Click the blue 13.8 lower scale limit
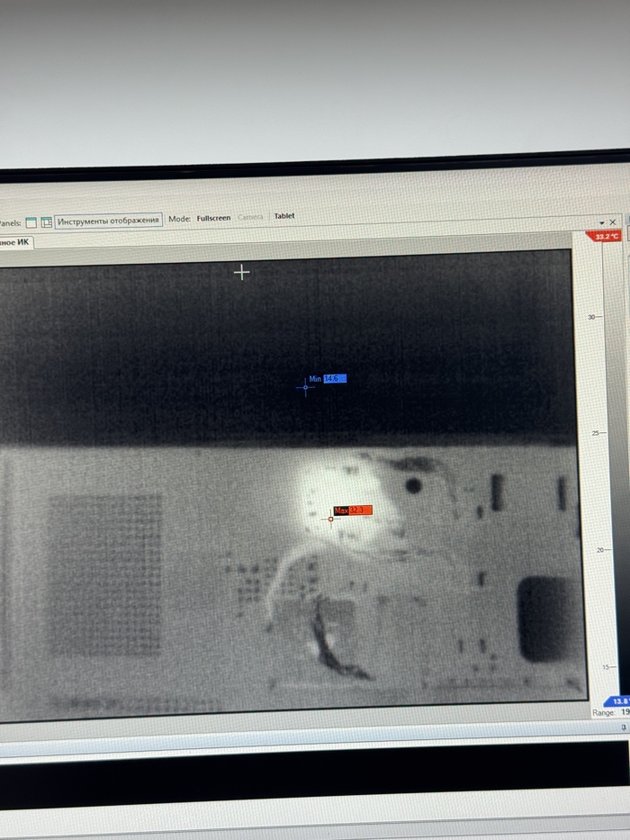This screenshot has width=630, height=840. point(619,700)
